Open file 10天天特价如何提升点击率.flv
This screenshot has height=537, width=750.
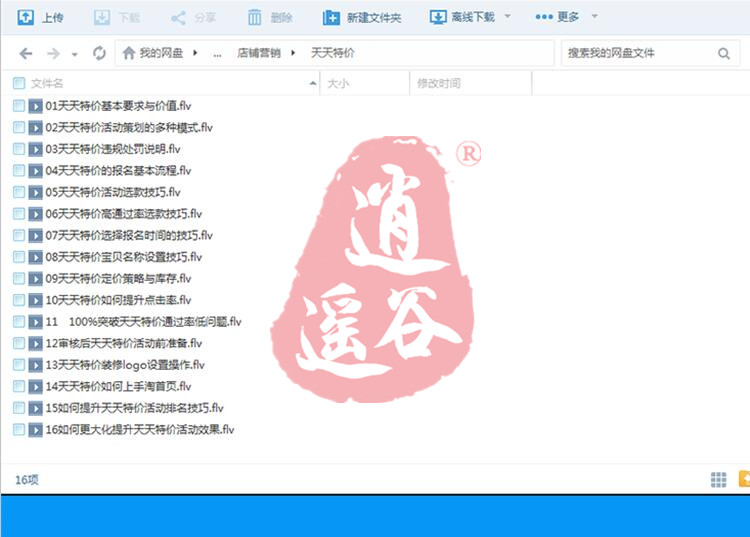[118, 300]
